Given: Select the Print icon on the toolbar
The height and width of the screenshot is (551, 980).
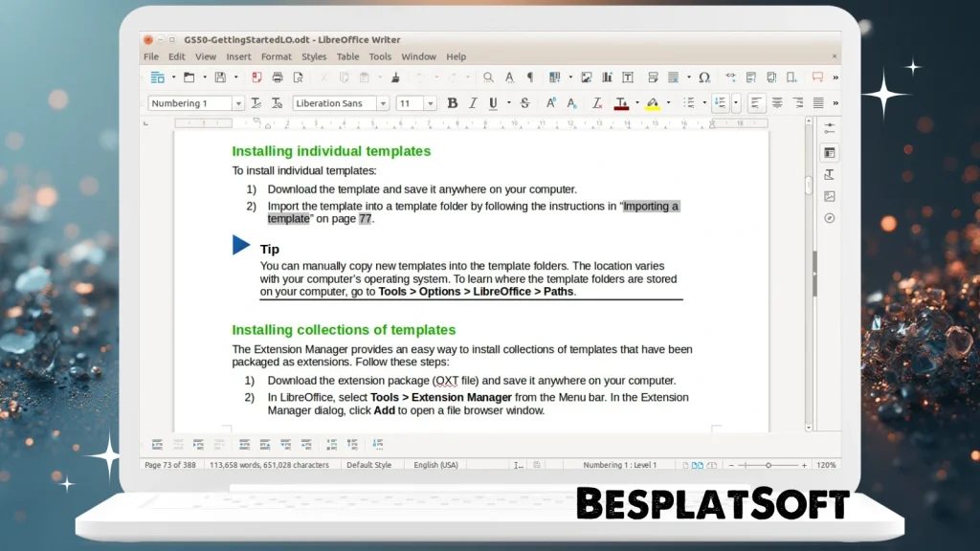Looking at the screenshot, I should click(279, 77).
